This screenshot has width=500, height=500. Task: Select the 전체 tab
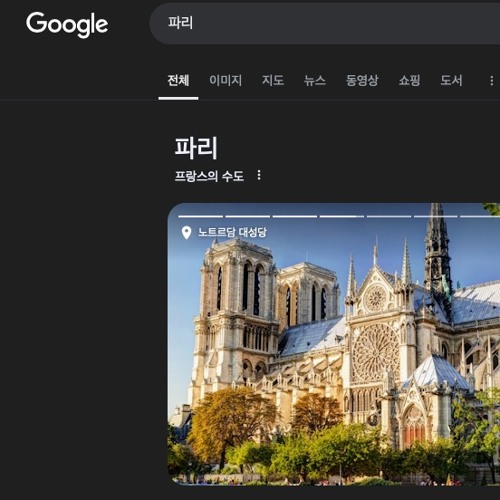[178, 80]
